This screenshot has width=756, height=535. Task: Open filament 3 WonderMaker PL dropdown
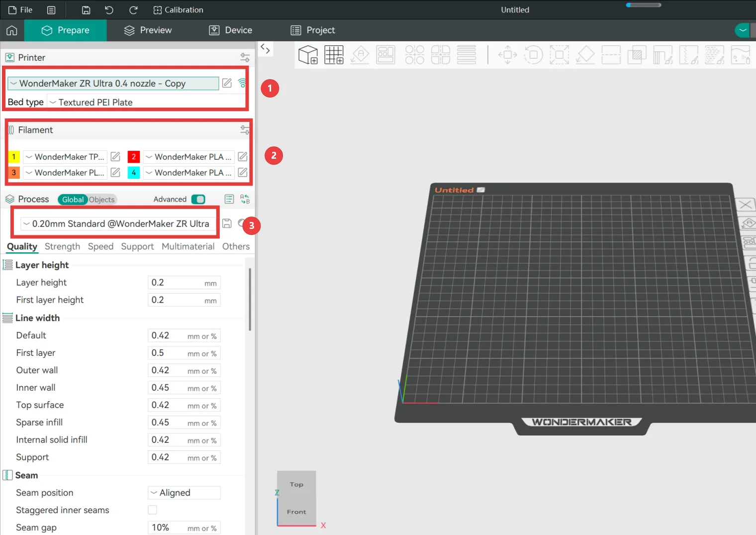pyautogui.click(x=65, y=172)
